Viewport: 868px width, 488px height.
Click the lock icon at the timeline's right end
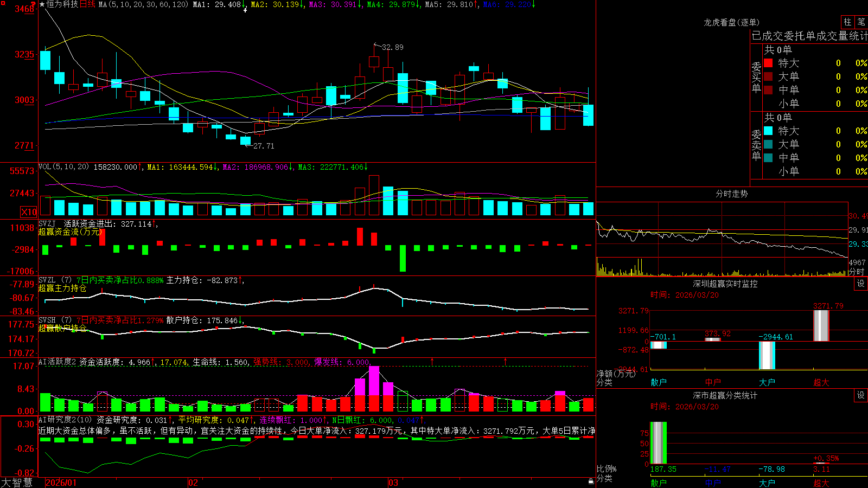click(591, 481)
